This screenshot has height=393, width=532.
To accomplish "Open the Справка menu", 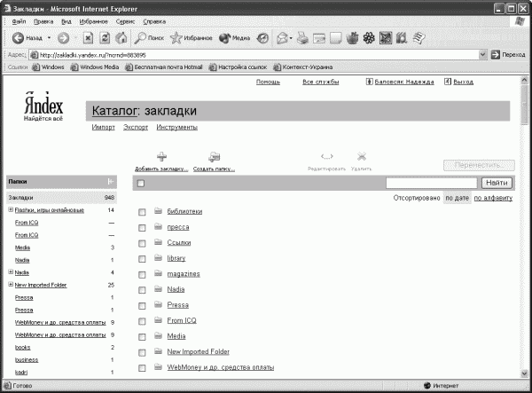I will (x=154, y=21).
